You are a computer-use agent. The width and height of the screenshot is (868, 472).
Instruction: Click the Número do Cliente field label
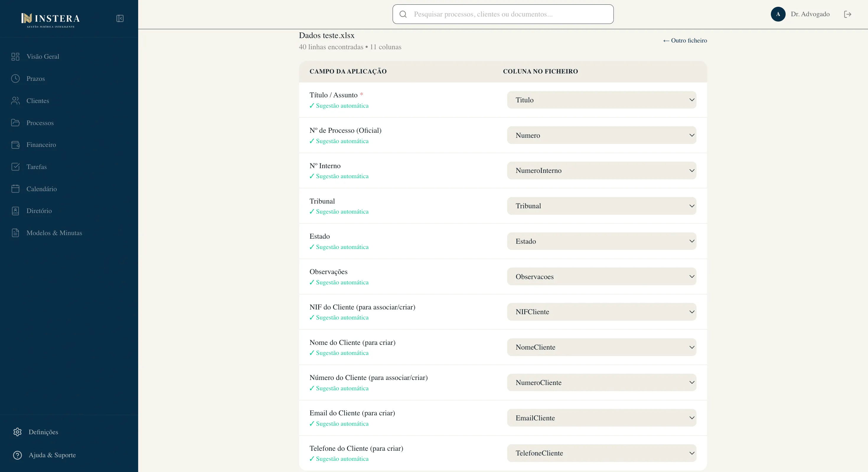[x=369, y=377]
